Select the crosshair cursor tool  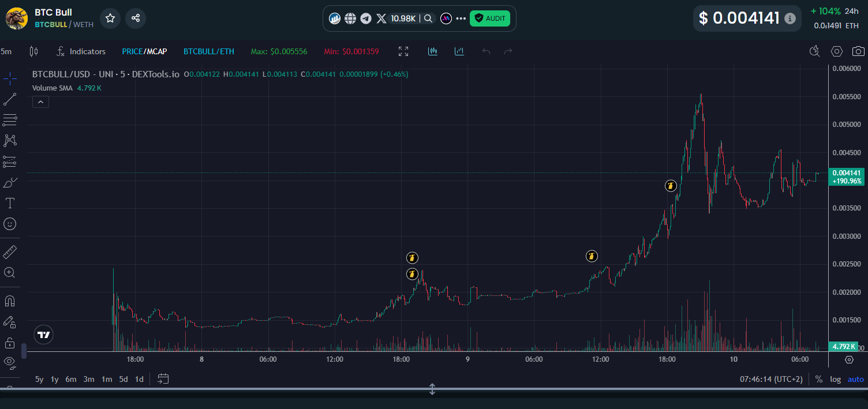click(10, 78)
